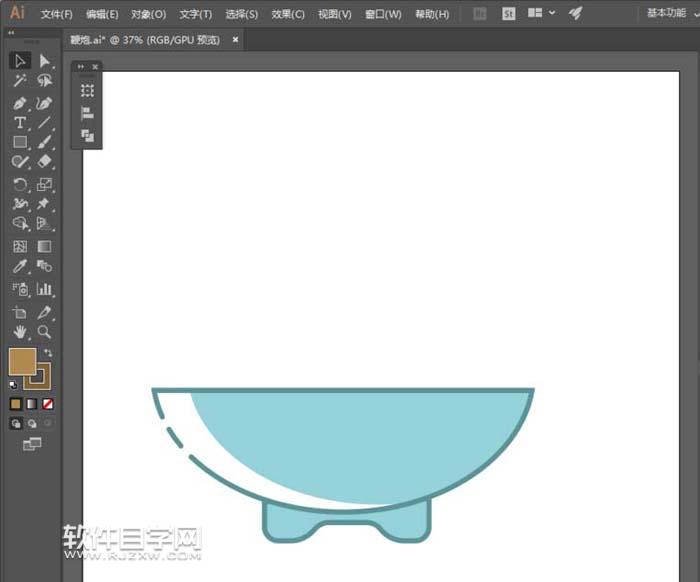Click the tan fill color swatch
This screenshot has height=582, width=700.
(x=21, y=361)
